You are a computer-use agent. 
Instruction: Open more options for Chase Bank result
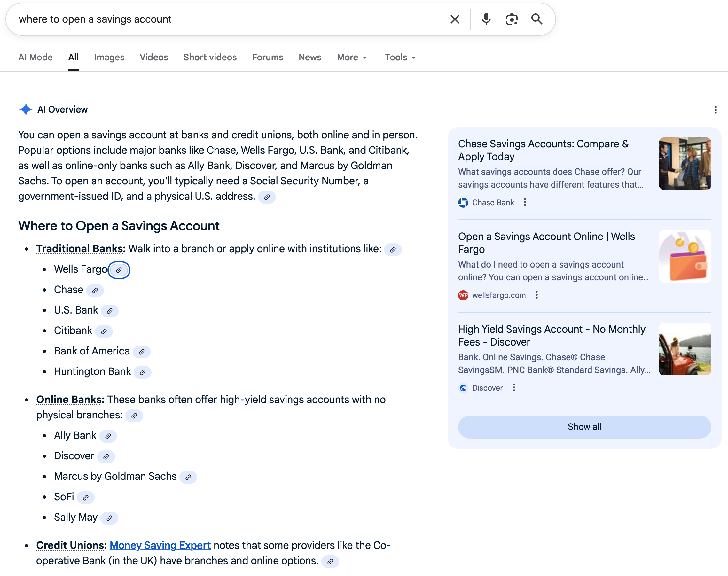click(x=525, y=202)
